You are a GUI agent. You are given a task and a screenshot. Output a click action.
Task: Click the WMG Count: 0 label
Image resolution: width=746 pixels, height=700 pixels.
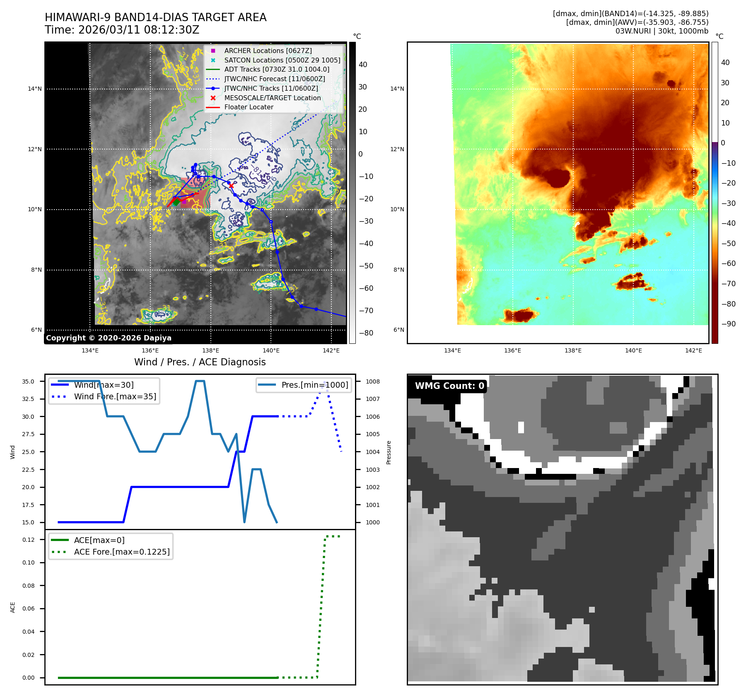[449, 386]
